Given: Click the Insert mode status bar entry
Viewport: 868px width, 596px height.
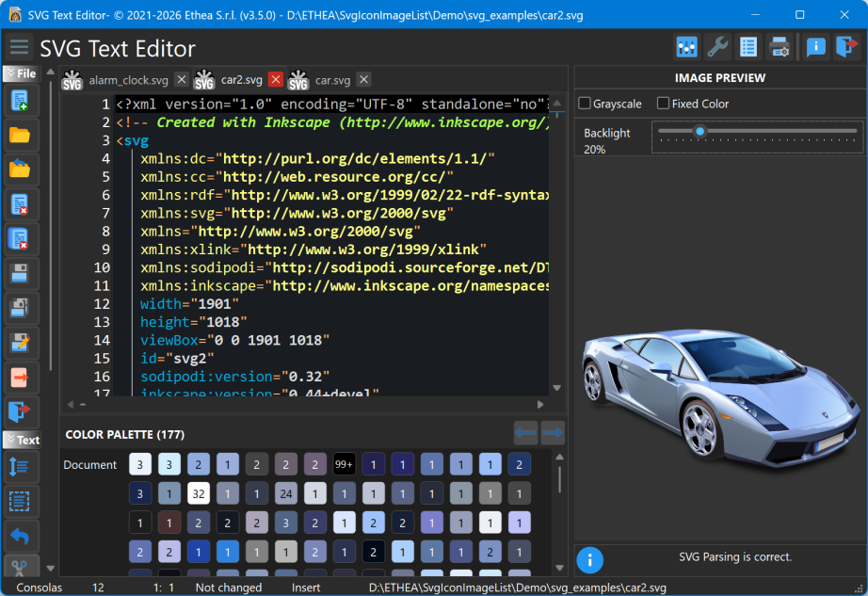Looking at the screenshot, I should (x=306, y=588).
